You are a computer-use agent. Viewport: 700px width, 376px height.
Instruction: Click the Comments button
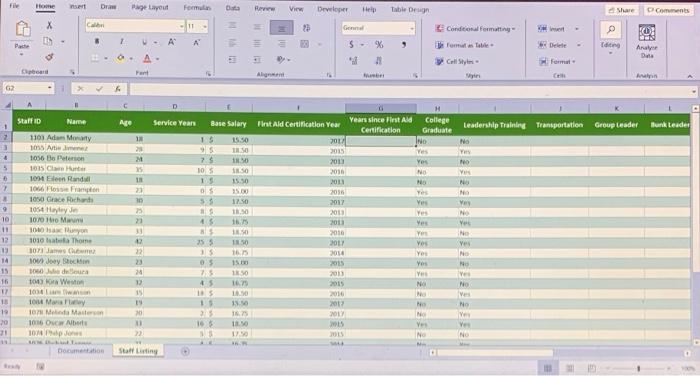668,10
